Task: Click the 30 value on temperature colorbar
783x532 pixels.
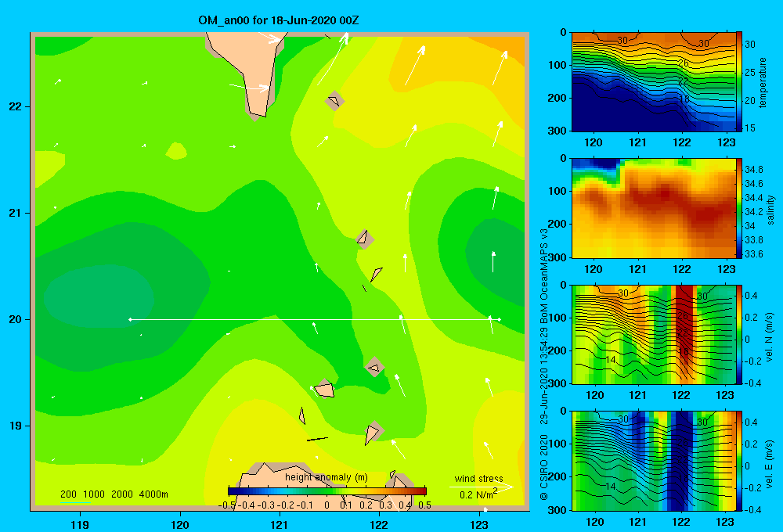Action: [x=750, y=45]
